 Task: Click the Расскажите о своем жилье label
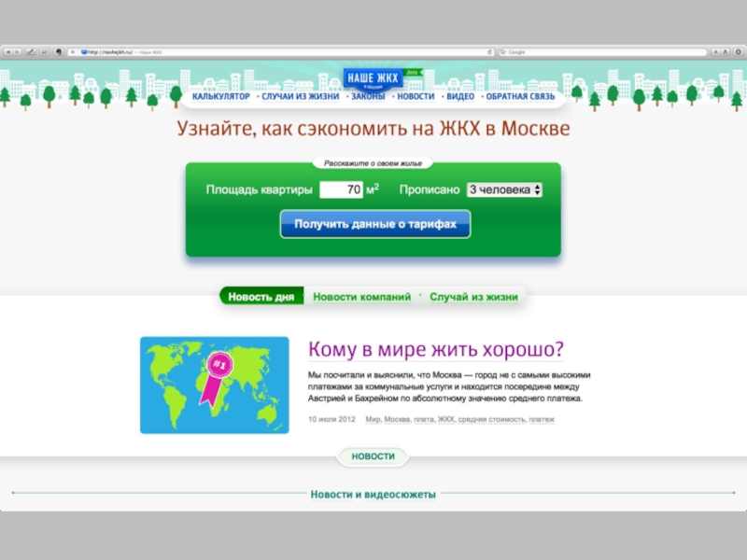point(373,163)
